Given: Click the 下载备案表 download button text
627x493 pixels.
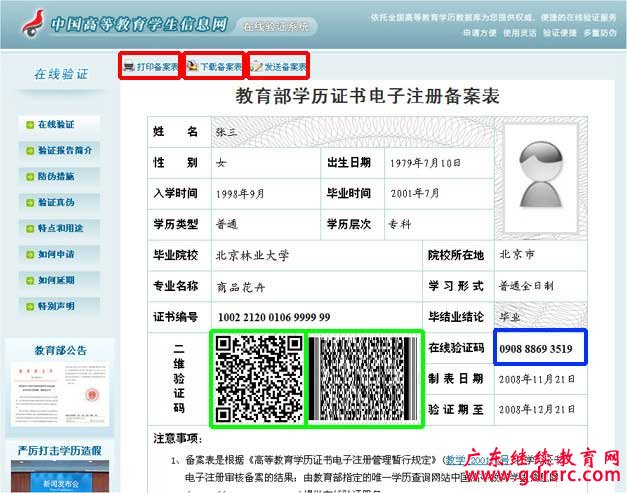Looking at the screenshot, I should tap(221, 66).
